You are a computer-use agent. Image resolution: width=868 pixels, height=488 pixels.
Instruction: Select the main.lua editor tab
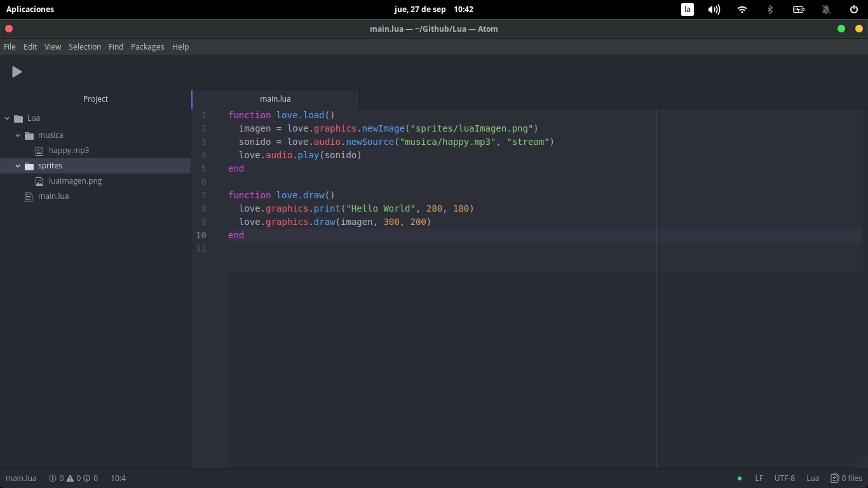[275, 98]
